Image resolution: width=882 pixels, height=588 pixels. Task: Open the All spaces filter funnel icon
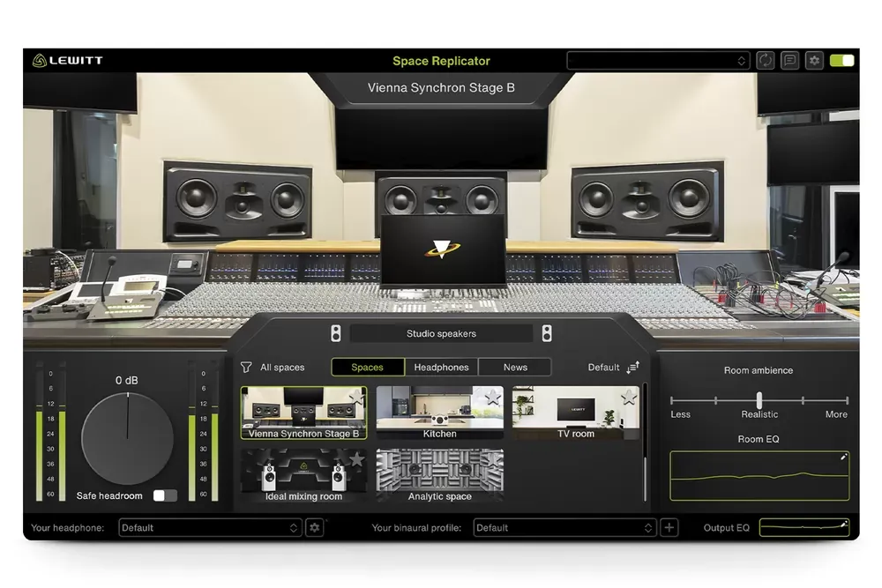246,367
